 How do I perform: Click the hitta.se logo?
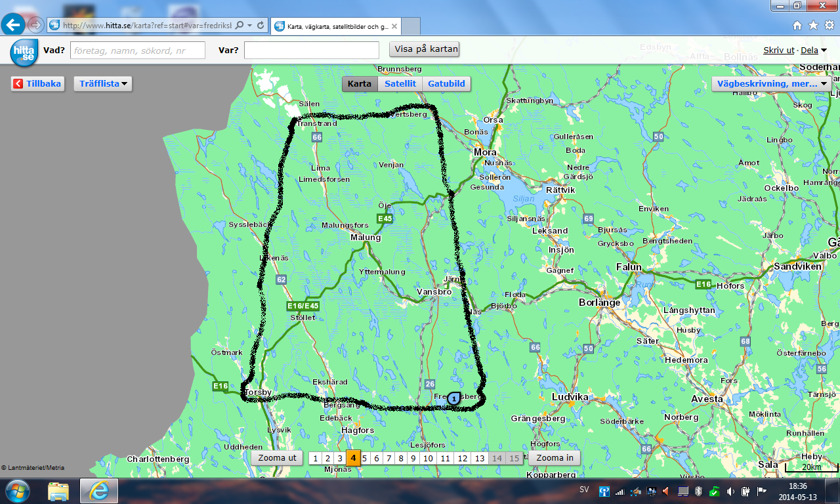[24, 51]
